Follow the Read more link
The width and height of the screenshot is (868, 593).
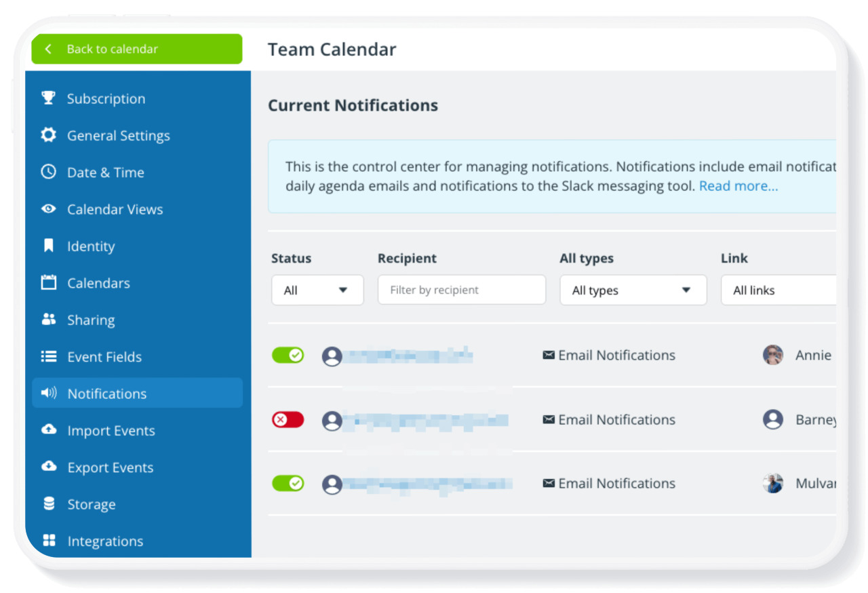(738, 186)
